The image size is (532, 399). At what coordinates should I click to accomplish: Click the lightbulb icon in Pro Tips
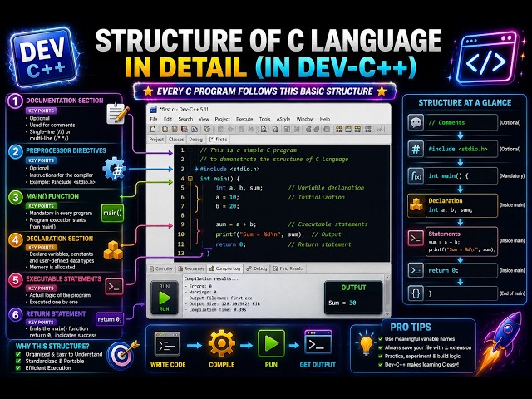click(367, 345)
